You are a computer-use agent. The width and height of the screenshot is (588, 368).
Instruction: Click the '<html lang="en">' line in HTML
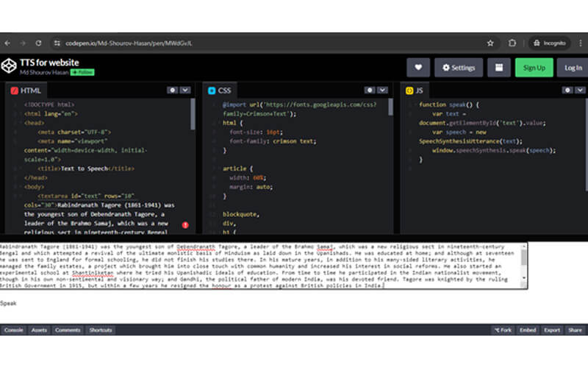click(51, 114)
